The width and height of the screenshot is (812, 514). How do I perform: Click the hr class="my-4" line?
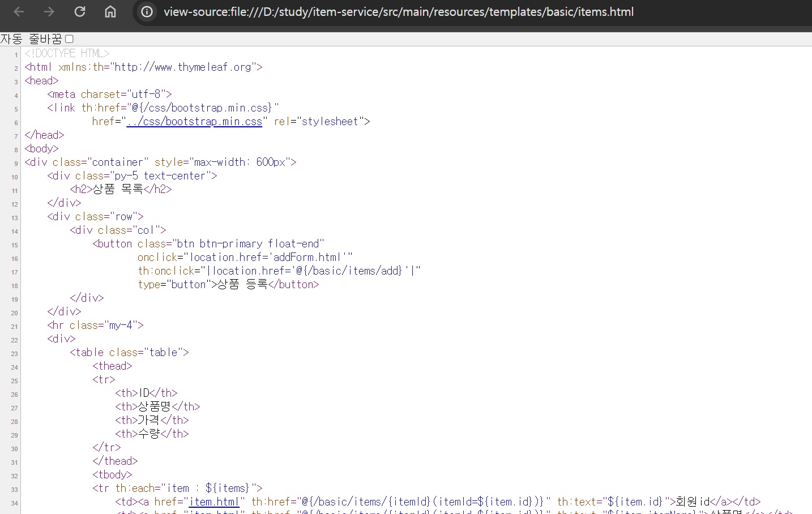click(95, 325)
